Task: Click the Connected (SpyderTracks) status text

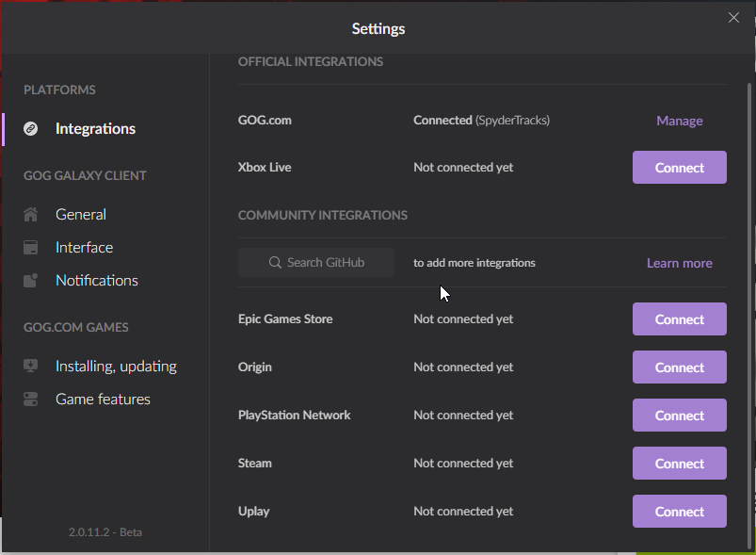Action: pos(482,121)
